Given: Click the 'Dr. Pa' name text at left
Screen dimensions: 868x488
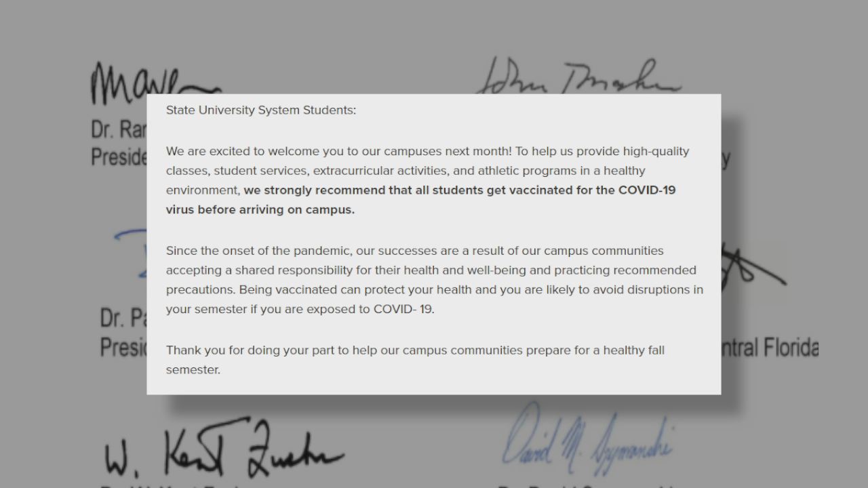Looking at the screenshot, I should coord(123,317).
